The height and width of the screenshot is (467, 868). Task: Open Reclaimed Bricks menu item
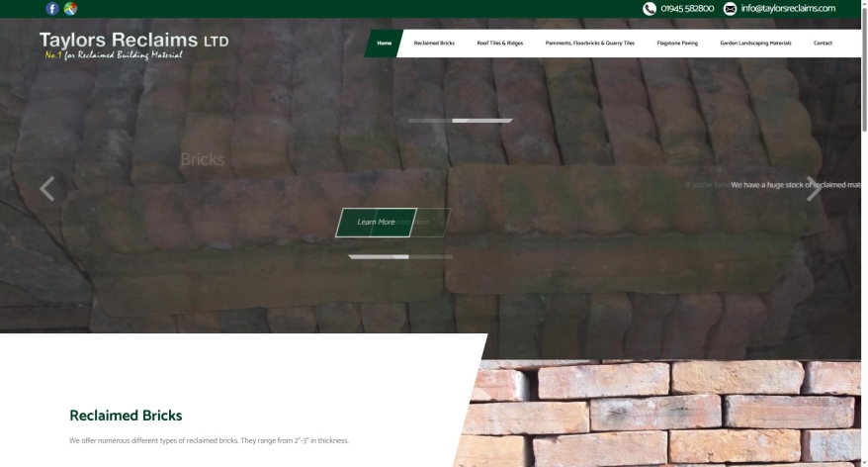434,44
